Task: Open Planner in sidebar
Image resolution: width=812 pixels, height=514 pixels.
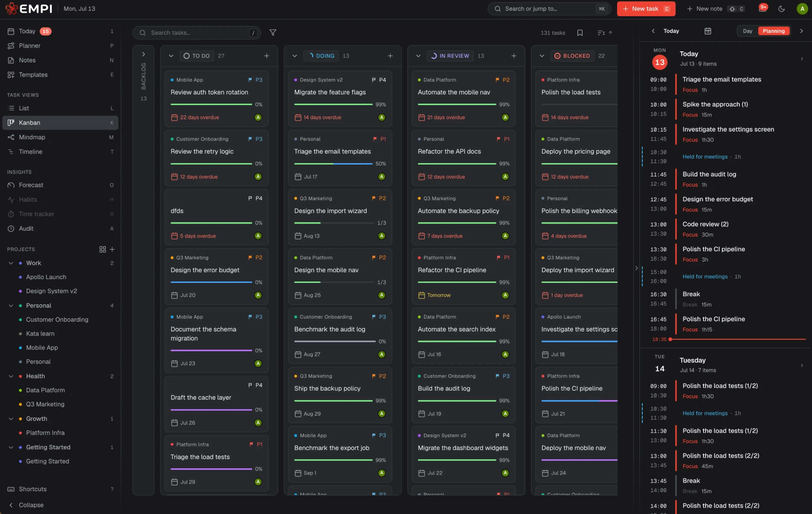Action: (x=60, y=46)
